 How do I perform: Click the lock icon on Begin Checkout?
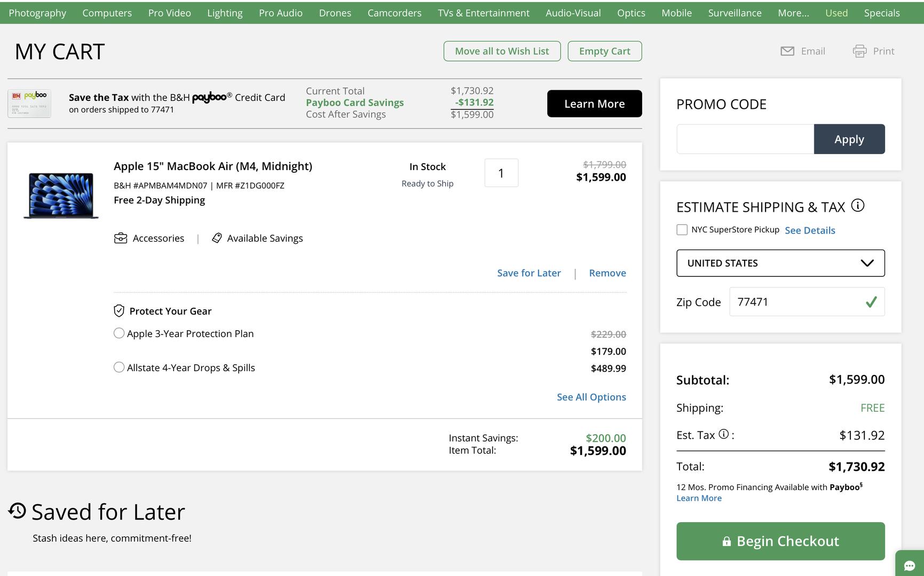click(x=726, y=541)
